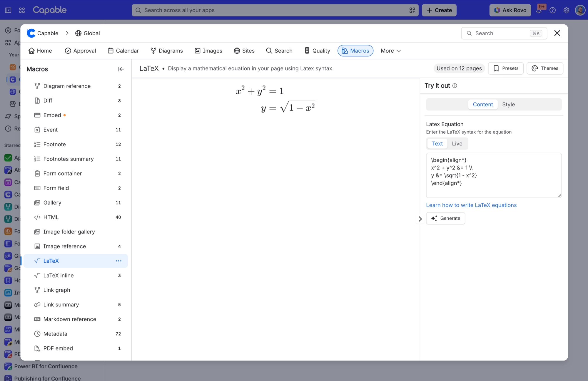Open the Search tab in navigation

point(279,51)
